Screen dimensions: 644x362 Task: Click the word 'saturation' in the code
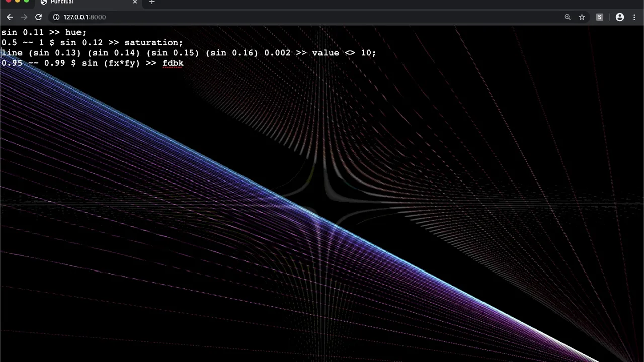[x=151, y=43]
